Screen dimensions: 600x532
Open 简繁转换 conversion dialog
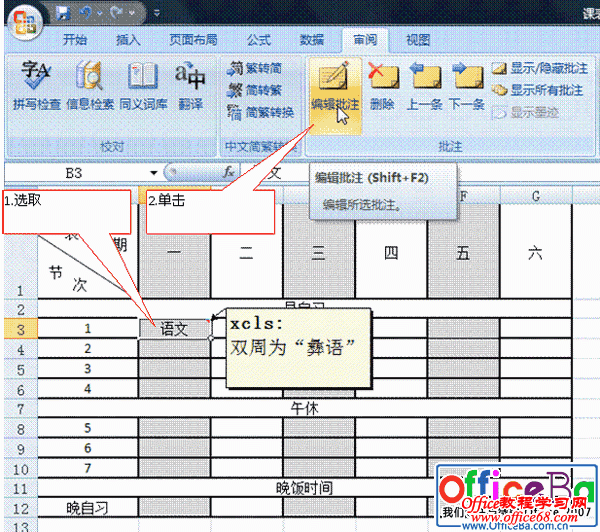(260, 112)
